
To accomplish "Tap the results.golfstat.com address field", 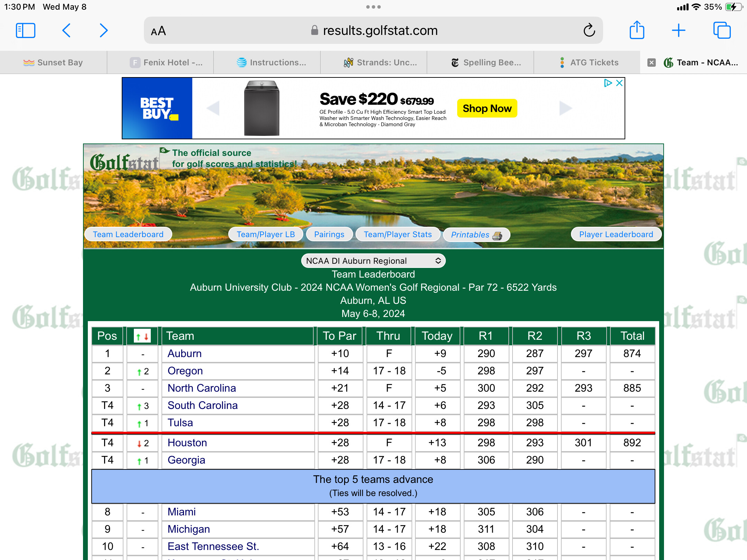I will (380, 30).
